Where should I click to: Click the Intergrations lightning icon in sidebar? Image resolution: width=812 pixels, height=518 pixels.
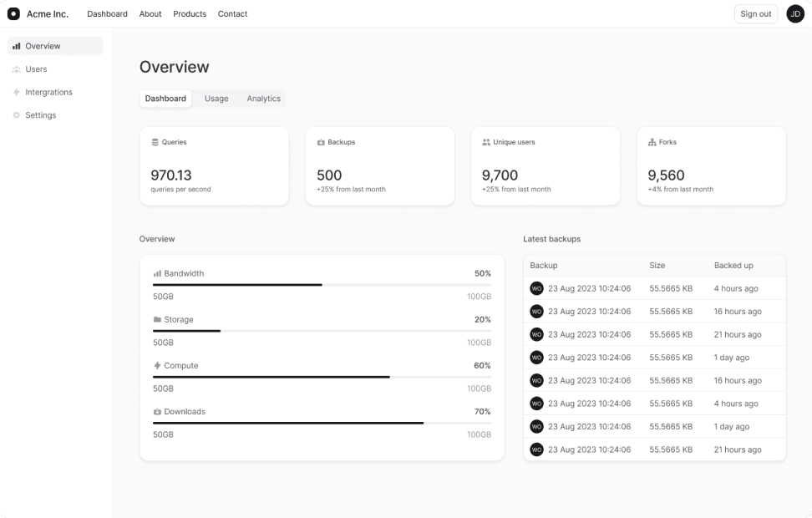(x=17, y=92)
